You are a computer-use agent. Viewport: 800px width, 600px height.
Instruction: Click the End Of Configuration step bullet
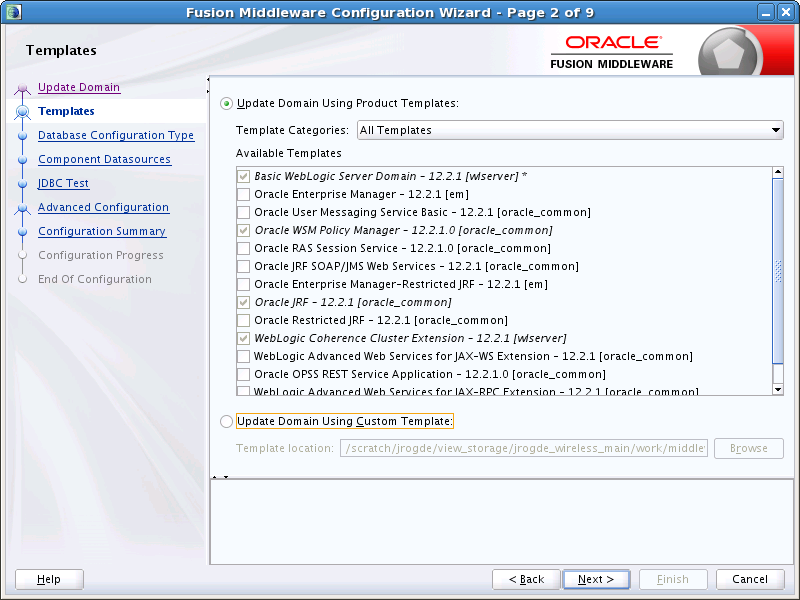[x=22, y=279]
